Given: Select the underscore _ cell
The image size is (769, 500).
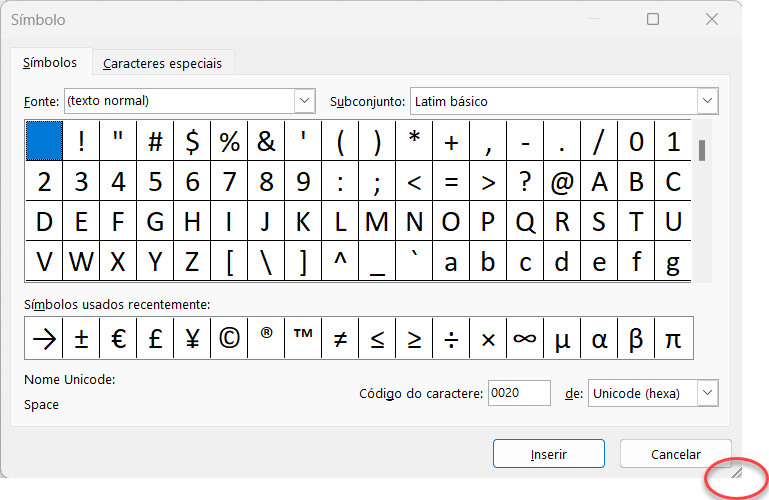Looking at the screenshot, I should pyautogui.click(x=377, y=261).
